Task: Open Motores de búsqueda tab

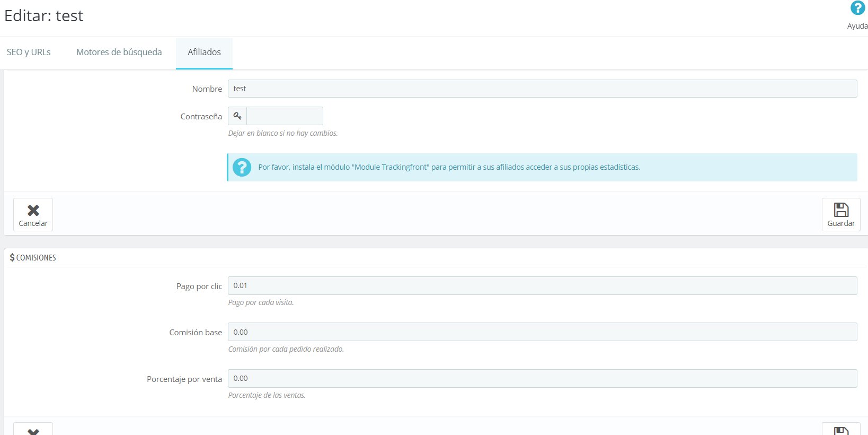Action: (119, 52)
